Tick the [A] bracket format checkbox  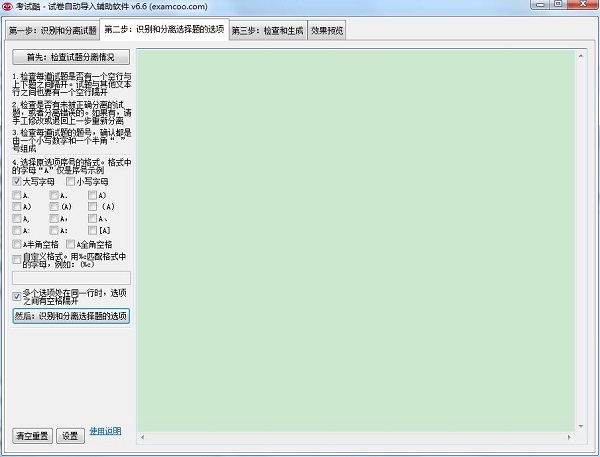(93, 231)
